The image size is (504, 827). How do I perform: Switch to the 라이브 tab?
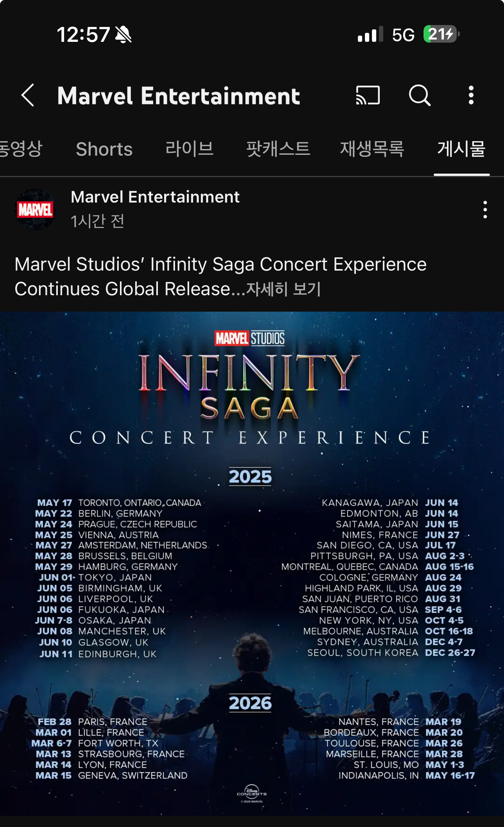click(x=189, y=149)
